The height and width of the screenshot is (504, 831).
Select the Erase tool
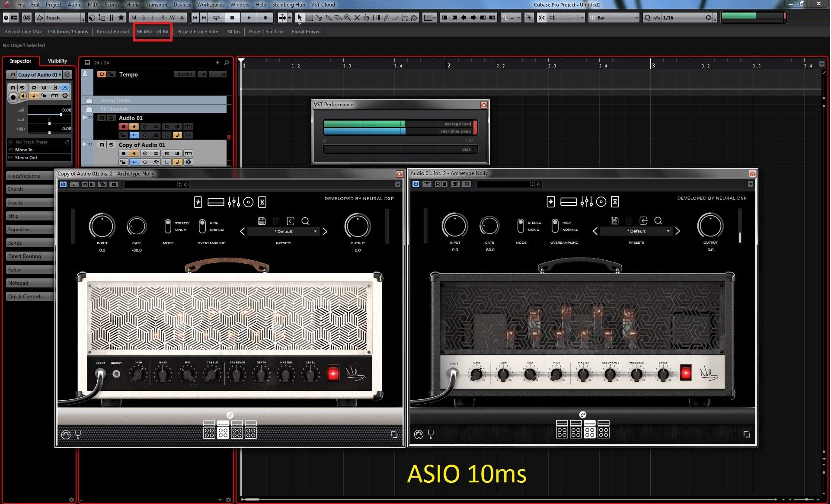point(338,18)
